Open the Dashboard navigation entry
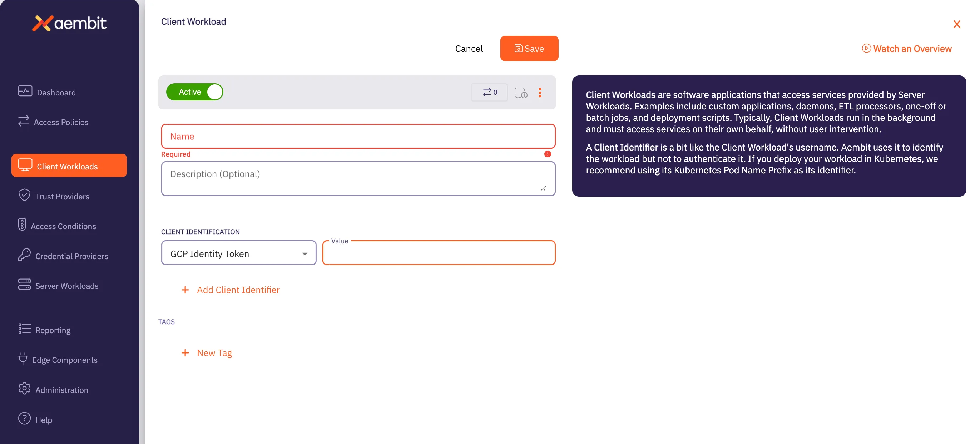The width and height of the screenshot is (980, 444). point(56,92)
